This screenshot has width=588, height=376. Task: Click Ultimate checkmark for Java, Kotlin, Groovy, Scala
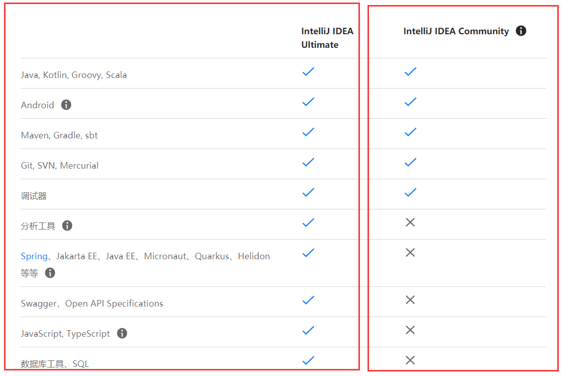[x=308, y=71]
